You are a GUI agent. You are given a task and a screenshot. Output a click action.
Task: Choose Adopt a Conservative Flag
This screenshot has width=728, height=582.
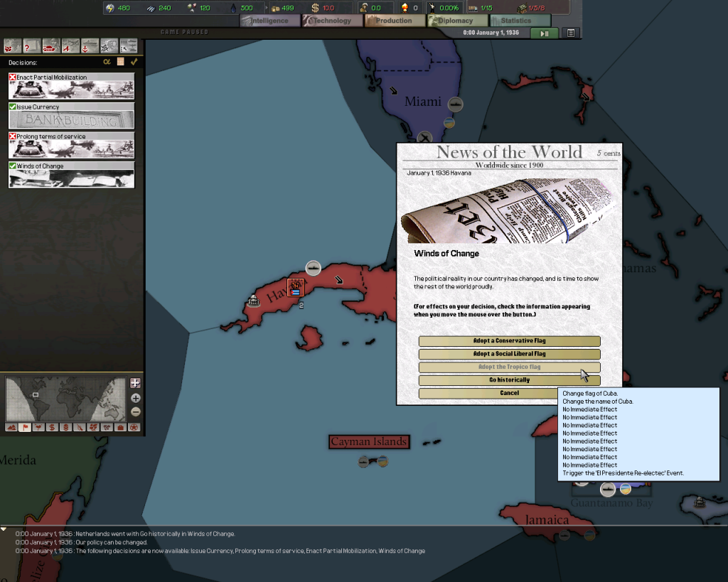[509, 340]
